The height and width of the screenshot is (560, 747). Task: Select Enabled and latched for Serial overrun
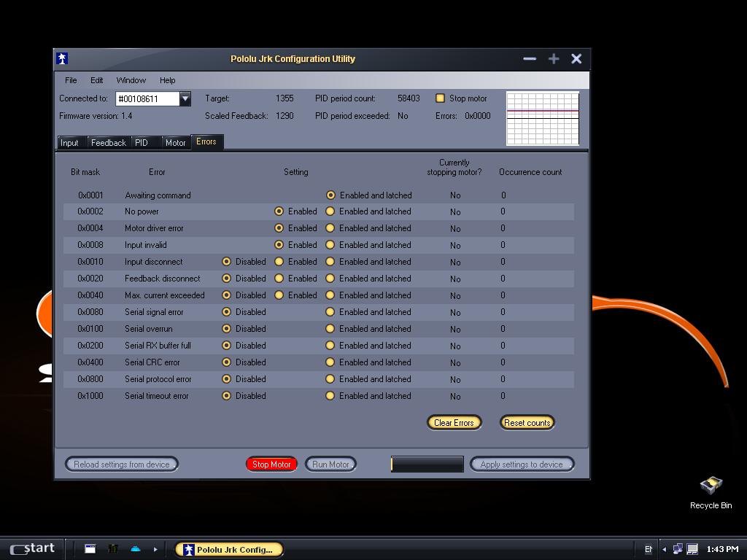coord(330,329)
